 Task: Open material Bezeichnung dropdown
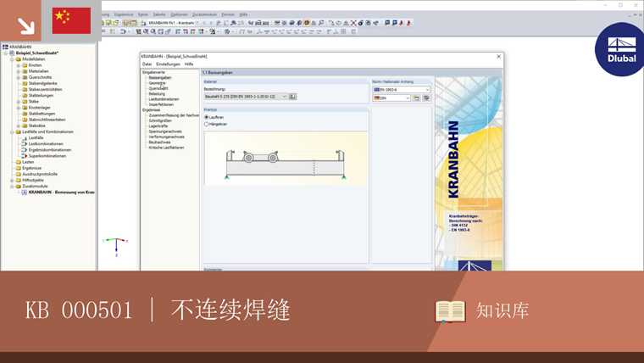tap(284, 97)
